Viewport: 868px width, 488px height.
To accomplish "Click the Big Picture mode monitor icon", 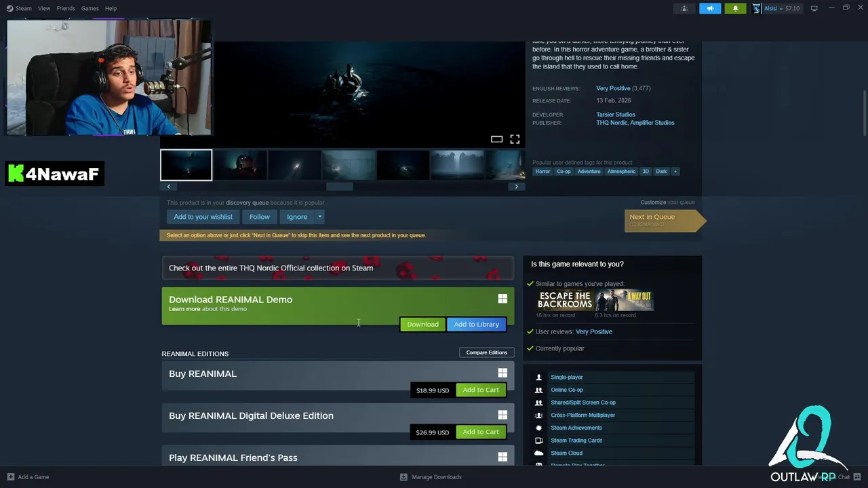I will [x=814, y=8].
